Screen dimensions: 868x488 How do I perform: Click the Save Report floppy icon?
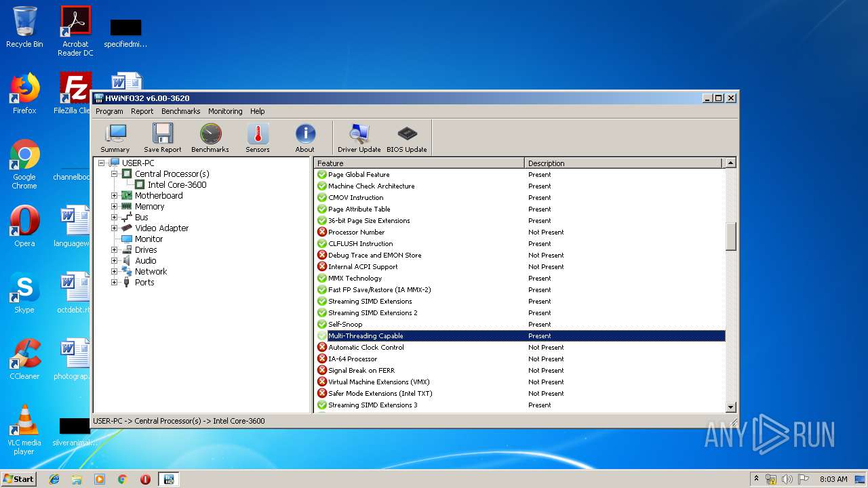163,138
